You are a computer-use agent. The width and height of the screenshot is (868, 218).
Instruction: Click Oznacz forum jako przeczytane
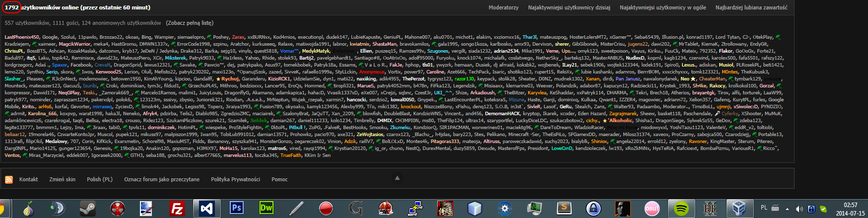(x=162, y=179)
